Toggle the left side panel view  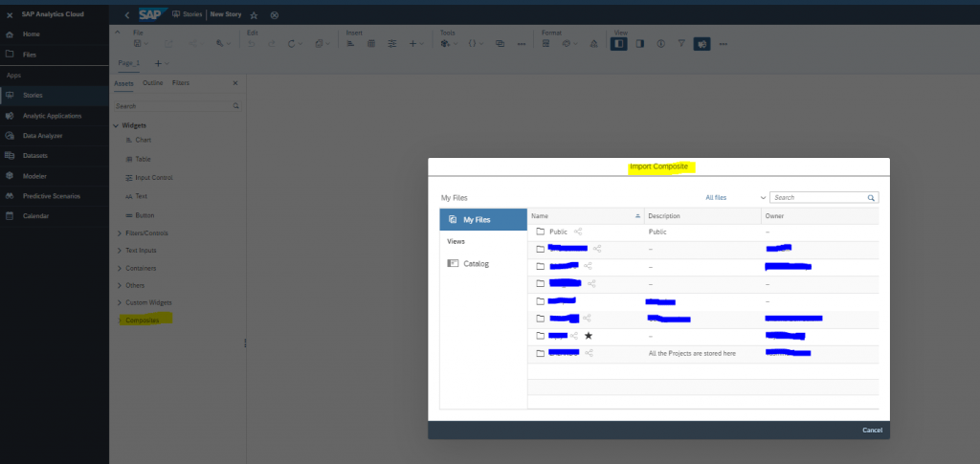[x=619, y=44]
